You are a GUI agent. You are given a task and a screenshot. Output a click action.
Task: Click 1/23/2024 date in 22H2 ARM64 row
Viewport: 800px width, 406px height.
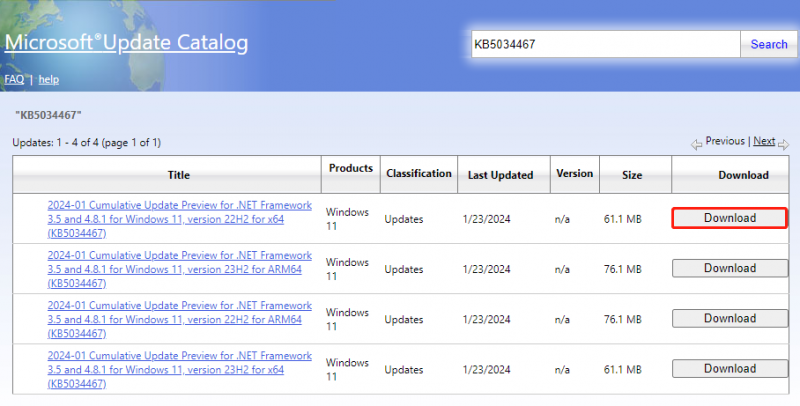point(486,319)
